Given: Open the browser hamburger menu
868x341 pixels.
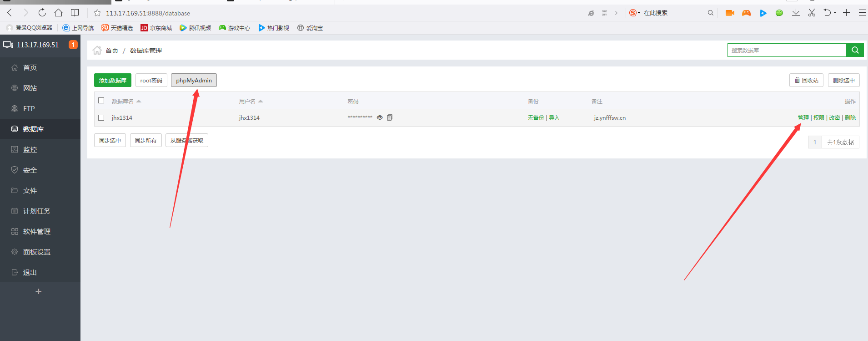Looking at the screenshot, I should coord(862,13).
